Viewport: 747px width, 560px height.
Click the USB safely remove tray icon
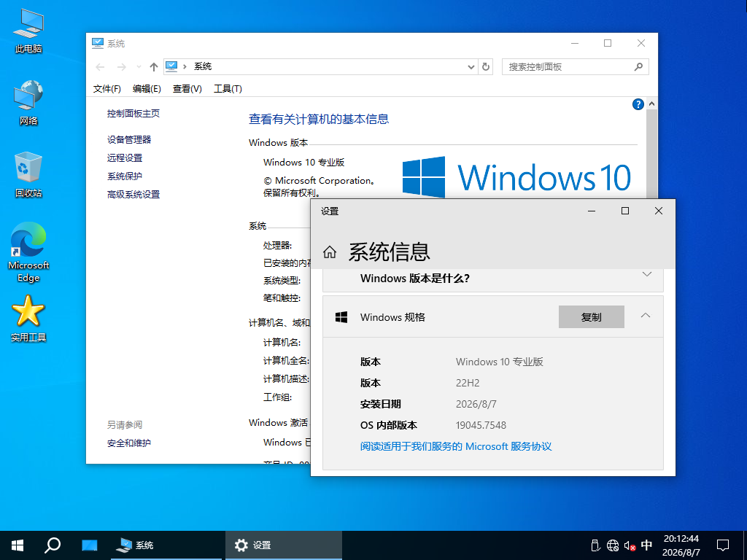[x=595, y=545]
